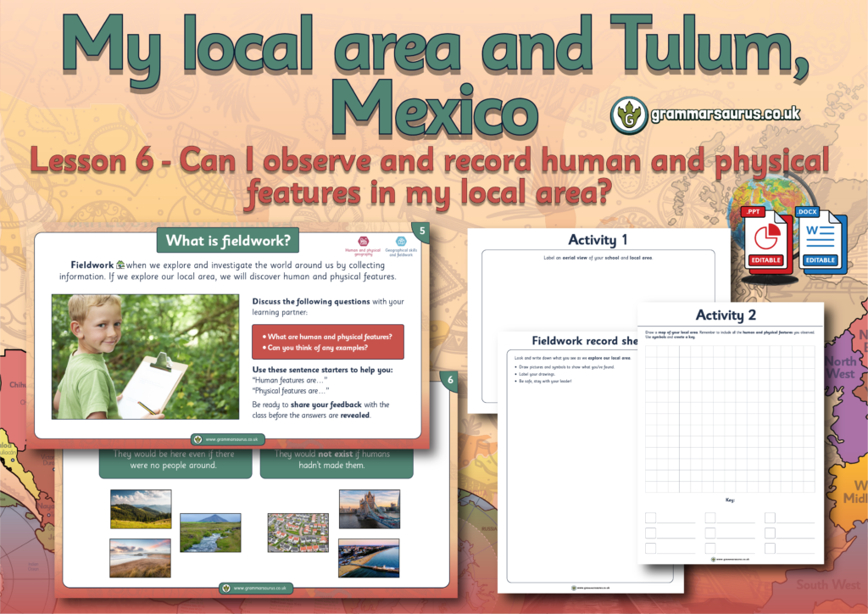Viewport: 868px width, 614px height.
Task: Click the small icon after the word Fieldwork
Action: pos(120,264)
